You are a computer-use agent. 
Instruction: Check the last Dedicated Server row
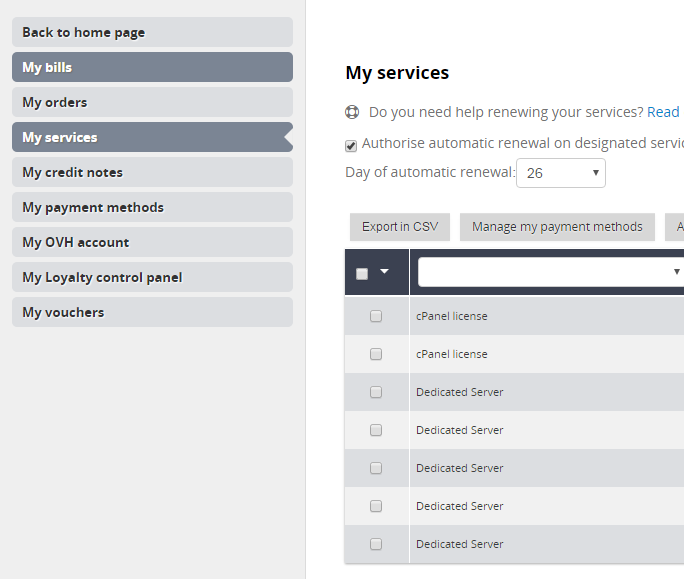376,544
